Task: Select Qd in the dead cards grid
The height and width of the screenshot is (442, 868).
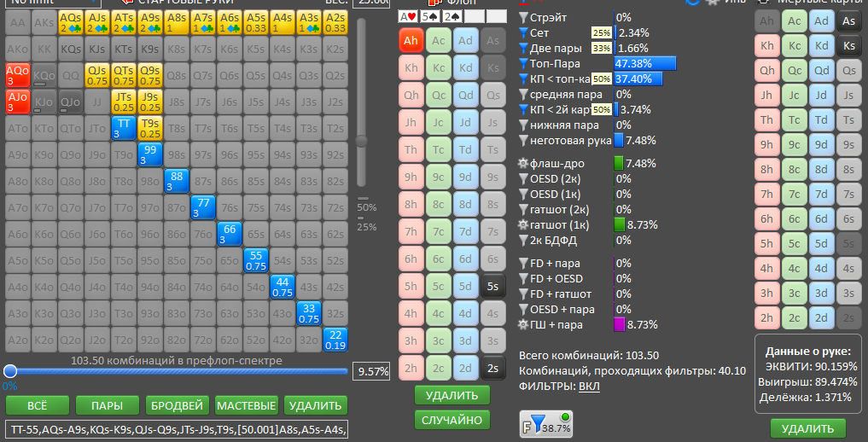Action: [x=822, y=72]
